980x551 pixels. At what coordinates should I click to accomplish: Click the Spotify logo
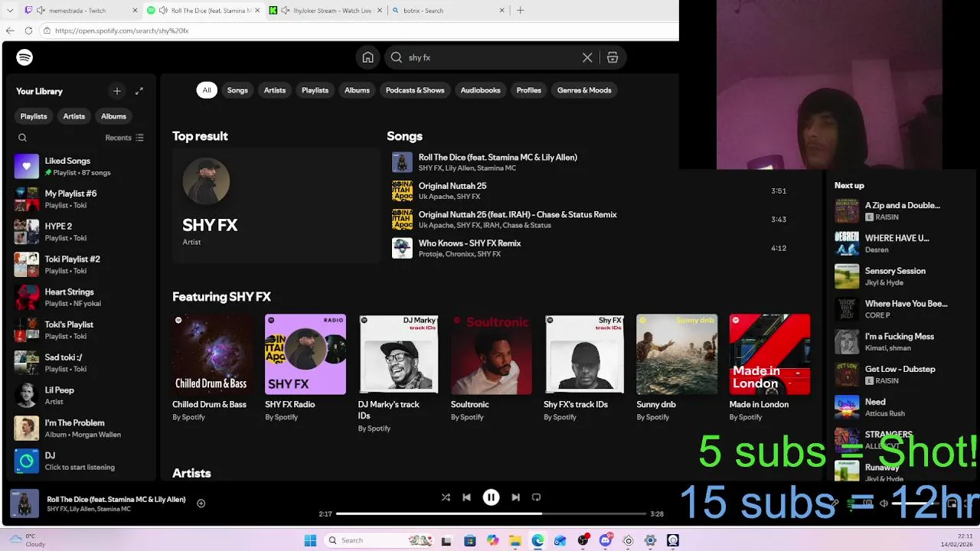[24, 57]
